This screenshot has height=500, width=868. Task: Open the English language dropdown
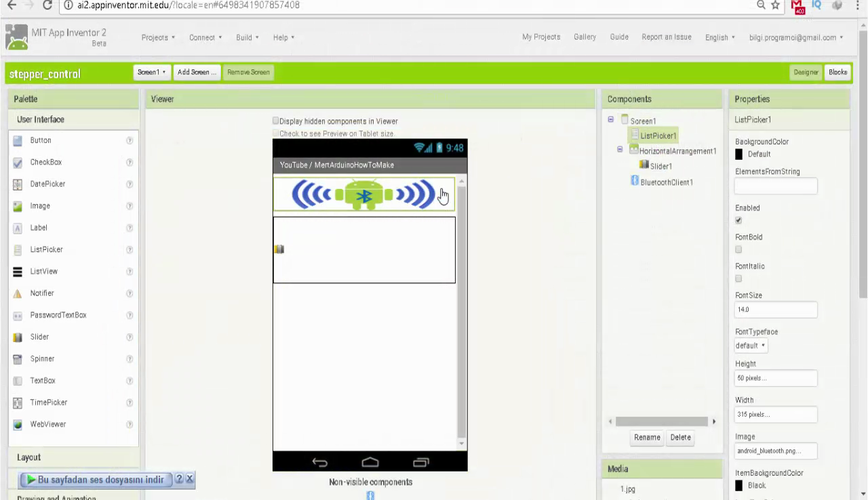(720, 38)
